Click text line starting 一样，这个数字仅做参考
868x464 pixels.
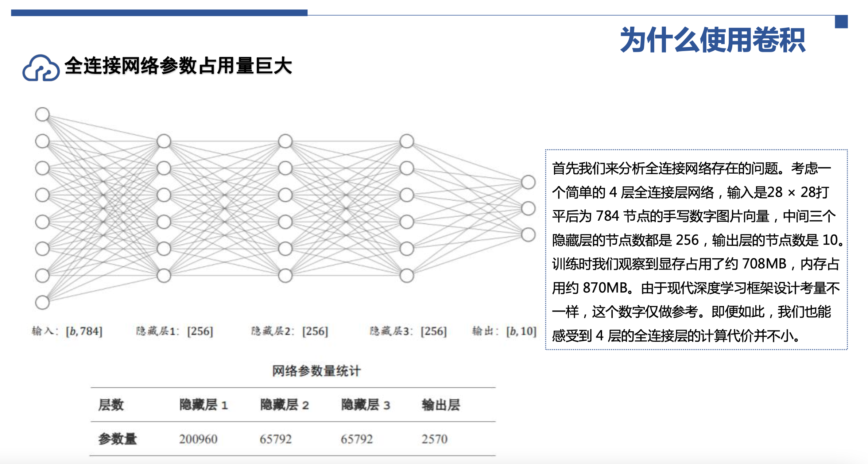691,312
